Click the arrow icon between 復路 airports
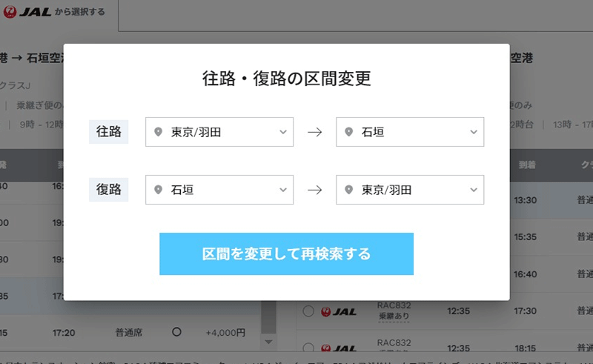 click(x=315, y=191)
